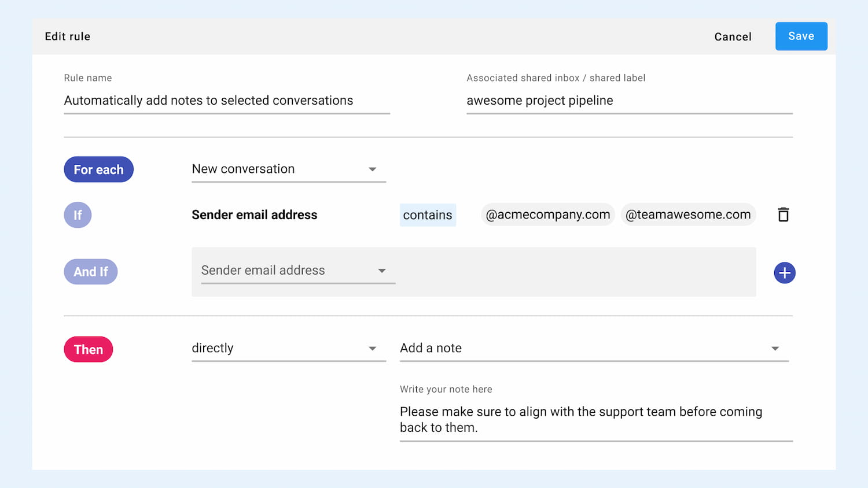Select the @teamawesome.com chip
Viewport: 868px width, 488px height.
point(688,215)
